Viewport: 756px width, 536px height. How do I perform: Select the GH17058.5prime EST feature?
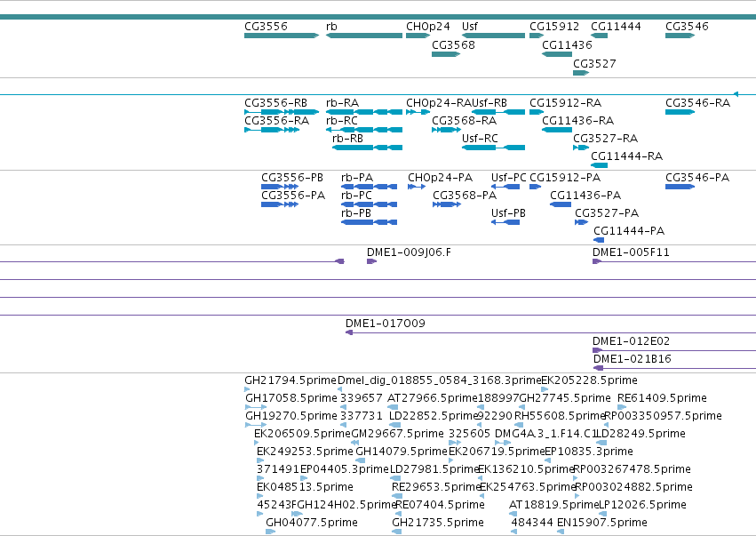(256, 407)
